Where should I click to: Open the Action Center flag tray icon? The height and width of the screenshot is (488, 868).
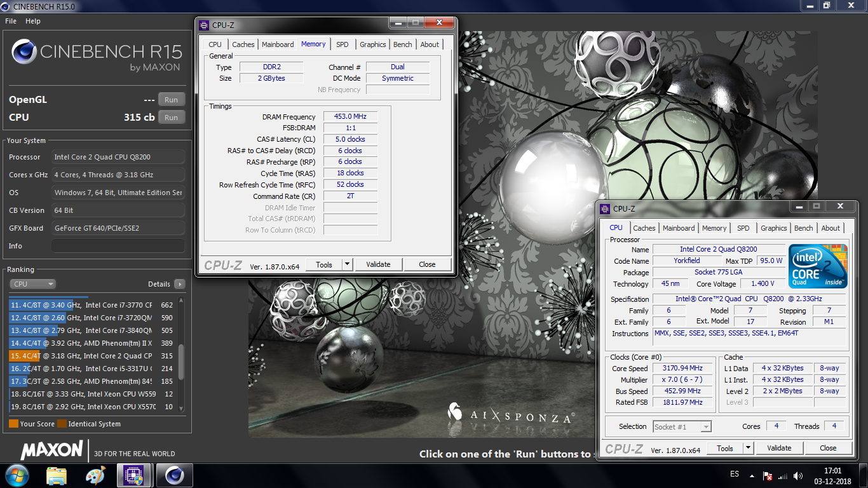pos(768,475)
